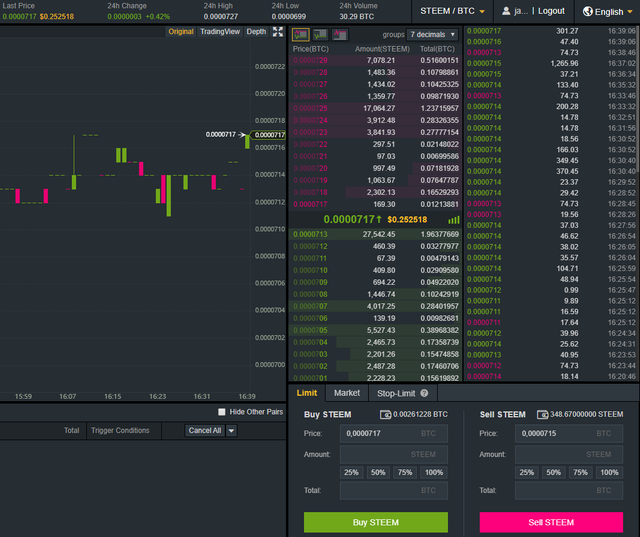Select ask order at price 0.0000729

[x=376, y=60]
